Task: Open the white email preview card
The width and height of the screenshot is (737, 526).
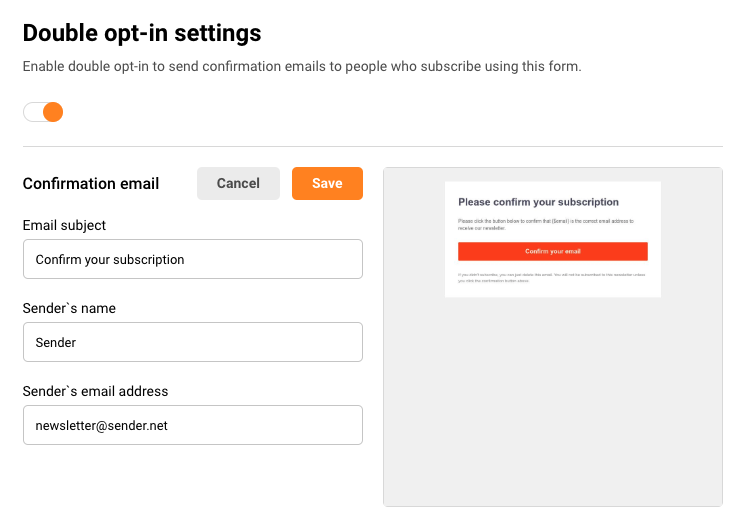Action: 552,239
